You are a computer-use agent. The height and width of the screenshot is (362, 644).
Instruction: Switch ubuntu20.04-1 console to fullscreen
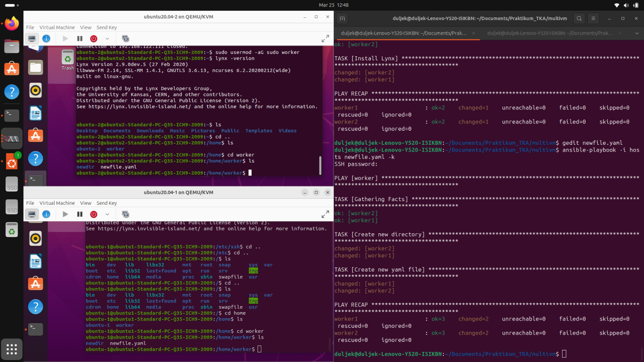click(325, 214)
